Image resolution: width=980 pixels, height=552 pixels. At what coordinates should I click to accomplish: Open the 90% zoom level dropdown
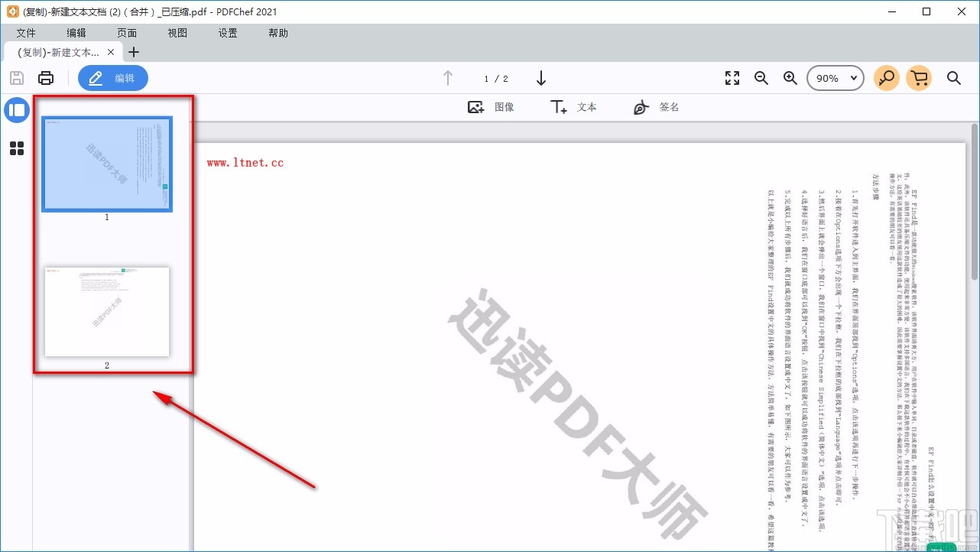tap(835, 77)
